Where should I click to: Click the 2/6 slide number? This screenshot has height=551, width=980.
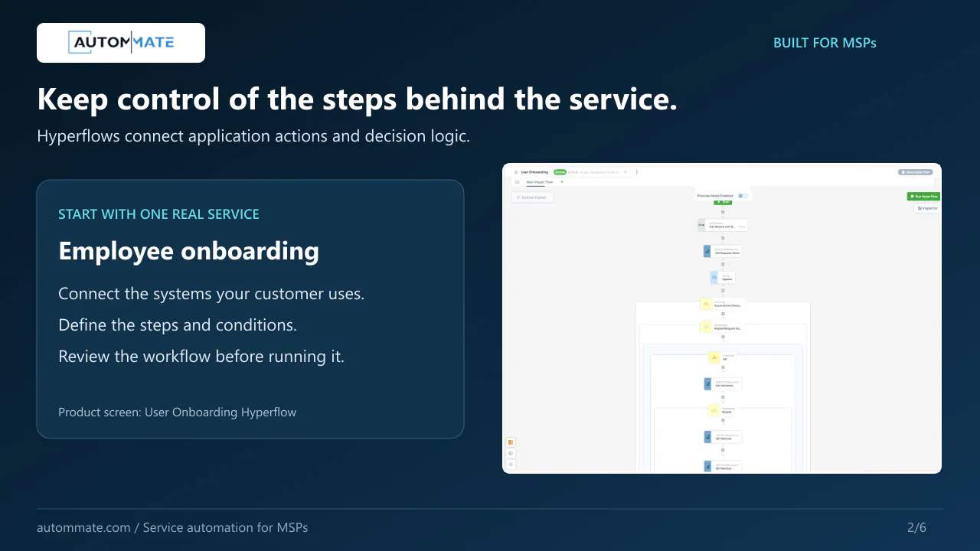[916, 527]
